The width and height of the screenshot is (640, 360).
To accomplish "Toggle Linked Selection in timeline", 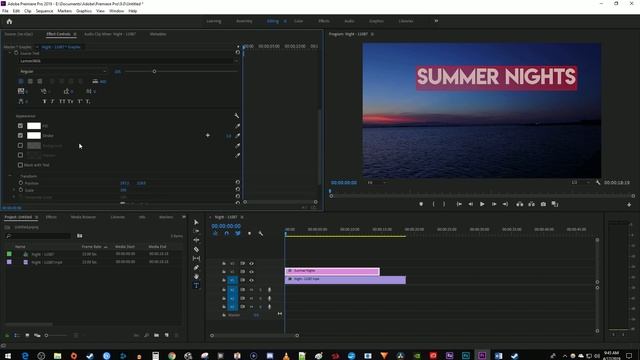I will (x=238, y=233).
